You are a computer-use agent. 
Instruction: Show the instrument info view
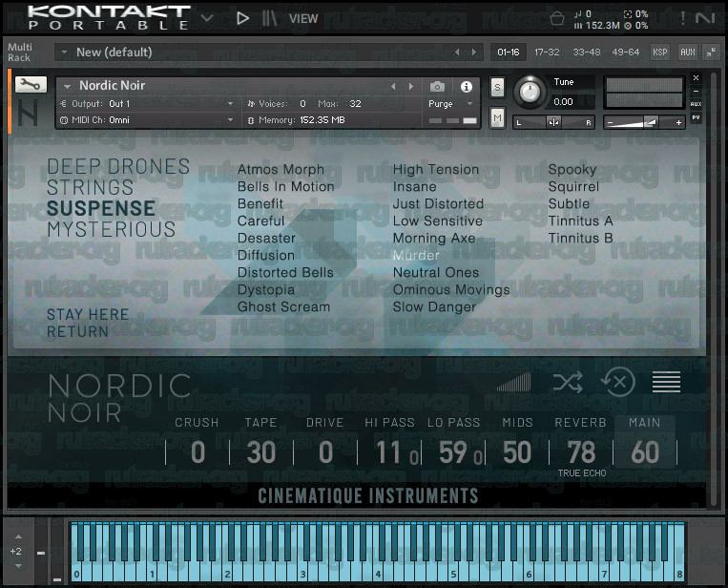tap(467, 87)
